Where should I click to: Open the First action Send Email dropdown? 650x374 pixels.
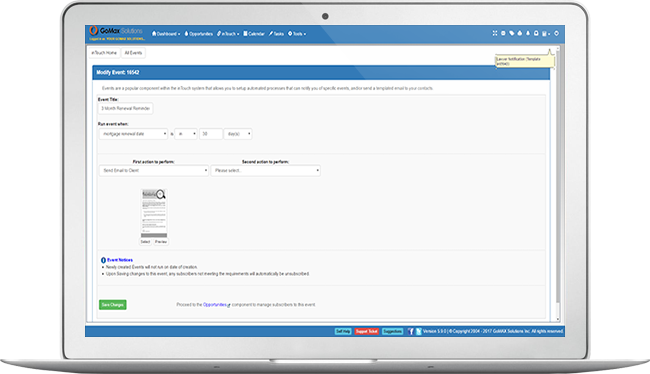pos(153,170)
